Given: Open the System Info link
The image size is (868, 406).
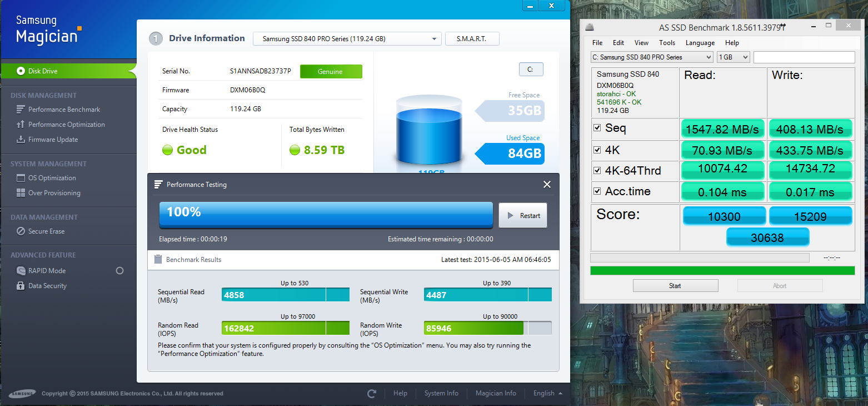Looking at the screenshot, I should 441,393.
